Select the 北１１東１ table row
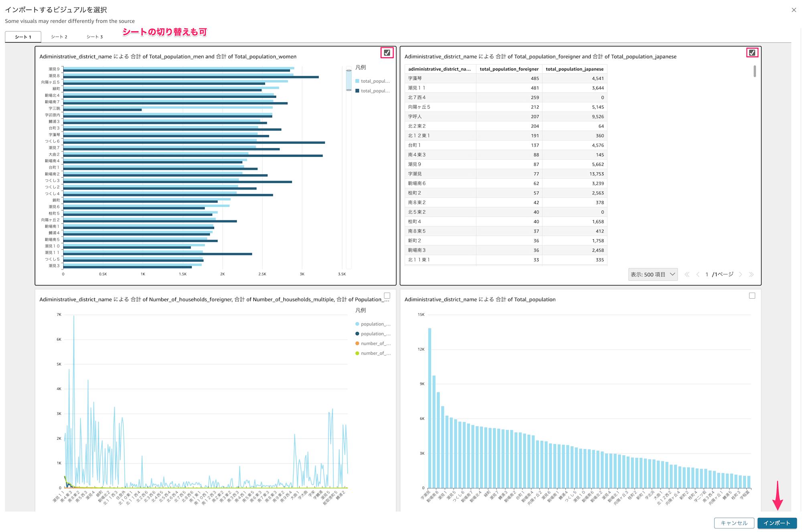Screen dimensions: 802x532 coord(506,260)
